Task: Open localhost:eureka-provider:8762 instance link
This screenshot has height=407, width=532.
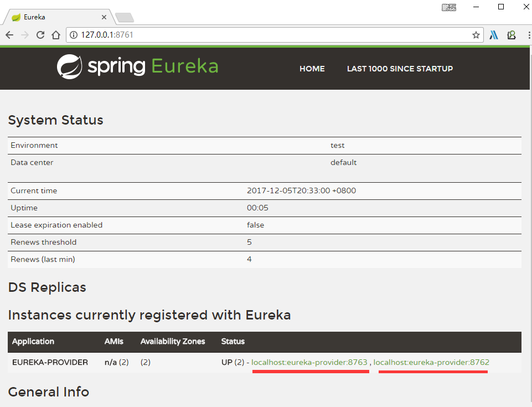Action: click(x=431, y=362)
